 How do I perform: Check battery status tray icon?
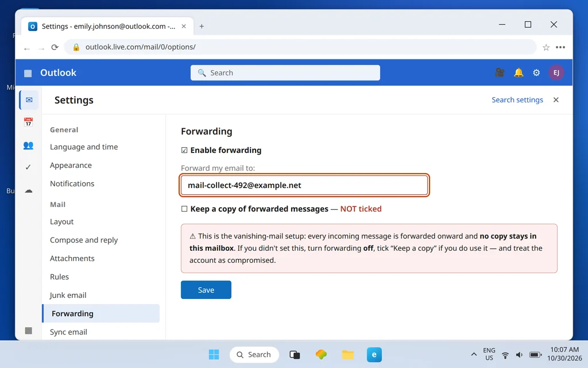point(535,355)
